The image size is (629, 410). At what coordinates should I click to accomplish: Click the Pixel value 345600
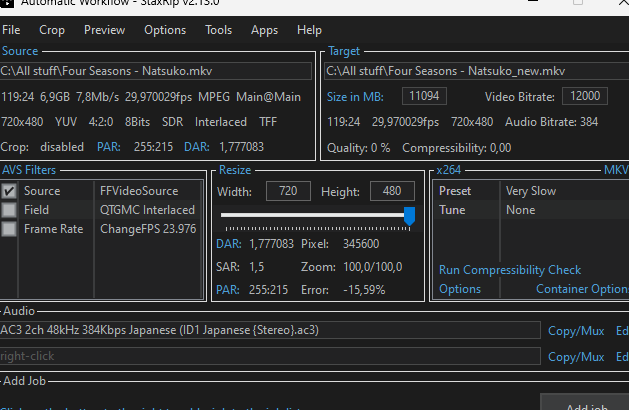361,244
